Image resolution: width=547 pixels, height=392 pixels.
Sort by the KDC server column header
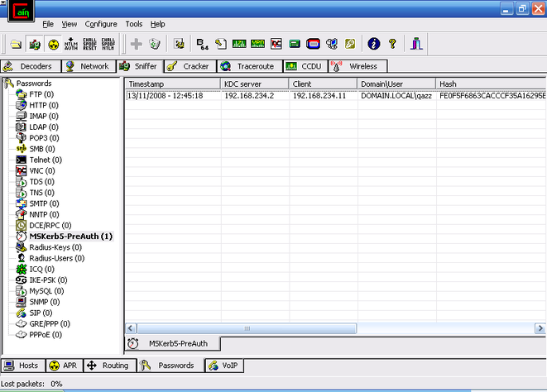pyautogui.click(x=255, y=84)
